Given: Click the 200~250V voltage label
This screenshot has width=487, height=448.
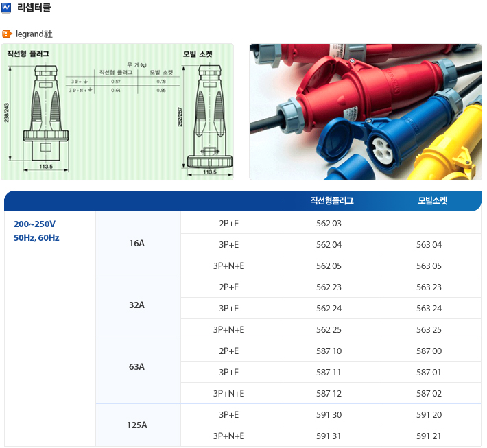Looking at the screenshot, I should click(x=34, y=224).
